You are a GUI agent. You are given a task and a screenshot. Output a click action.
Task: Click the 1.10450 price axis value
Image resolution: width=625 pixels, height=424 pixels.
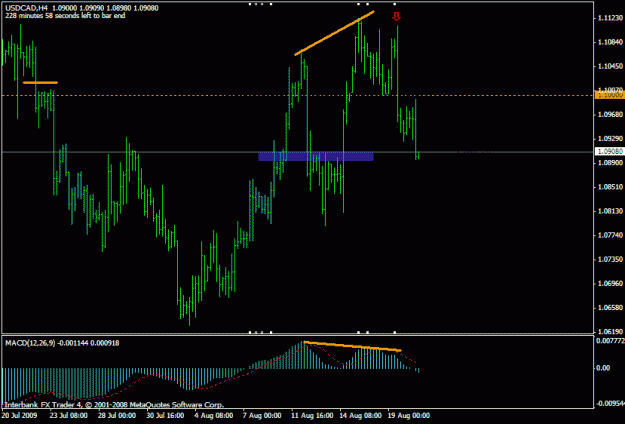coord(610,66)
